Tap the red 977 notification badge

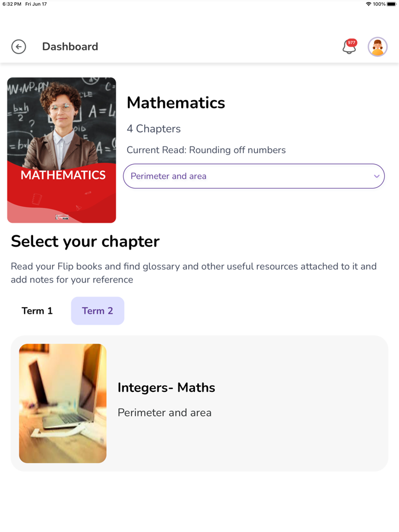click(x=352, y=43)
